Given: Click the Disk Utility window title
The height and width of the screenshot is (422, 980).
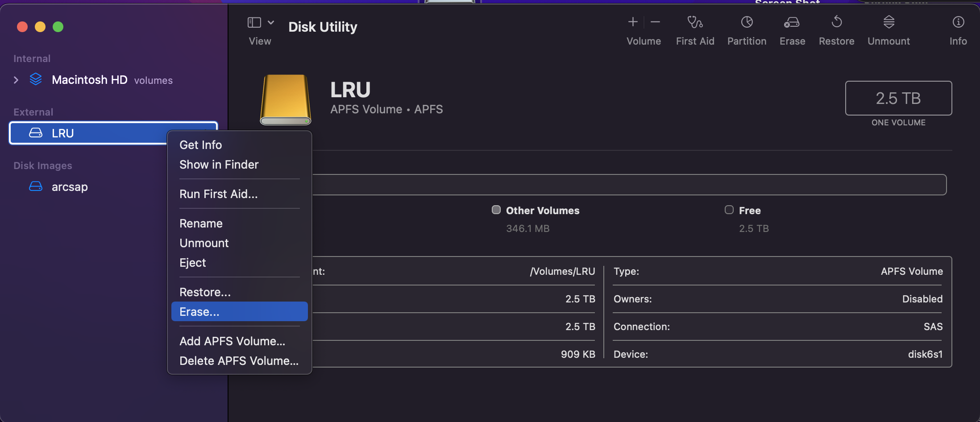Looking at the screenshot, I should point(323,27).
